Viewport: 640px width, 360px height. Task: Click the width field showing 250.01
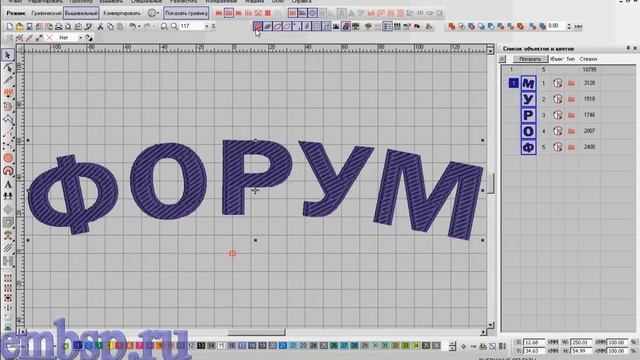tap(580, 342)
